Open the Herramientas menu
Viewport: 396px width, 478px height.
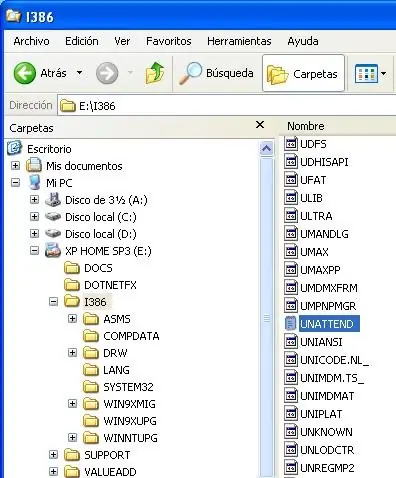[x=239, y=41]
